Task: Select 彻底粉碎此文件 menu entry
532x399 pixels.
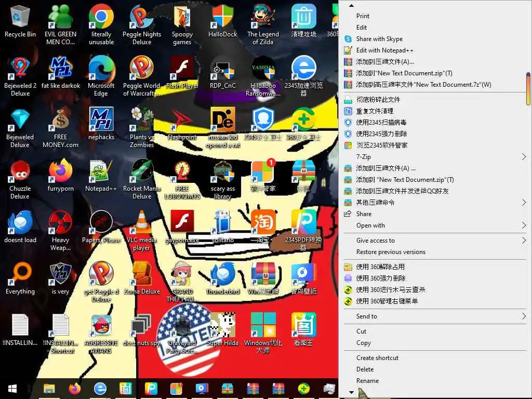Action: click(x=434, y=100)
